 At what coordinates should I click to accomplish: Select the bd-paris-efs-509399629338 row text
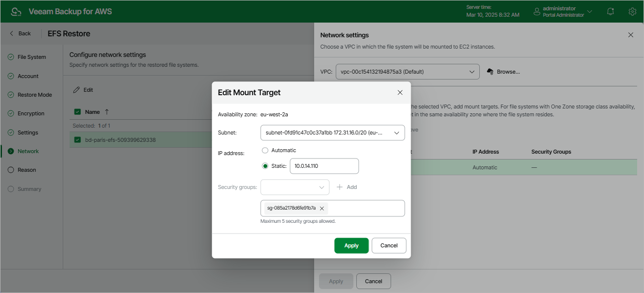pos(121,140)
